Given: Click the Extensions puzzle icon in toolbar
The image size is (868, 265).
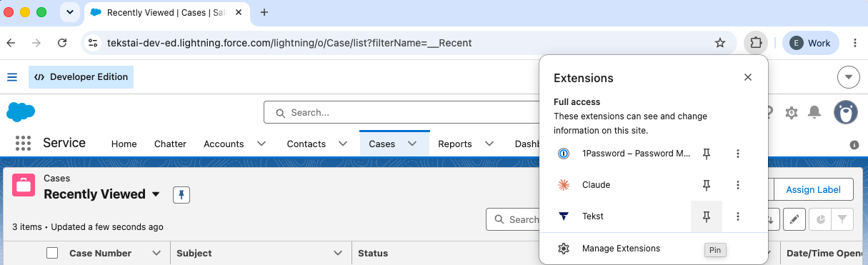Looking at the screenshot, I should click(755, 43).
